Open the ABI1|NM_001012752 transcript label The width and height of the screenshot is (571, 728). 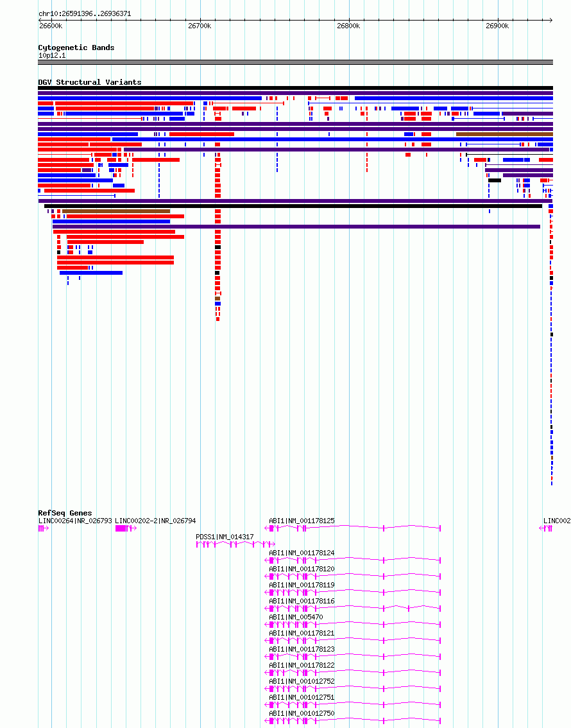(x=302, y=681)
